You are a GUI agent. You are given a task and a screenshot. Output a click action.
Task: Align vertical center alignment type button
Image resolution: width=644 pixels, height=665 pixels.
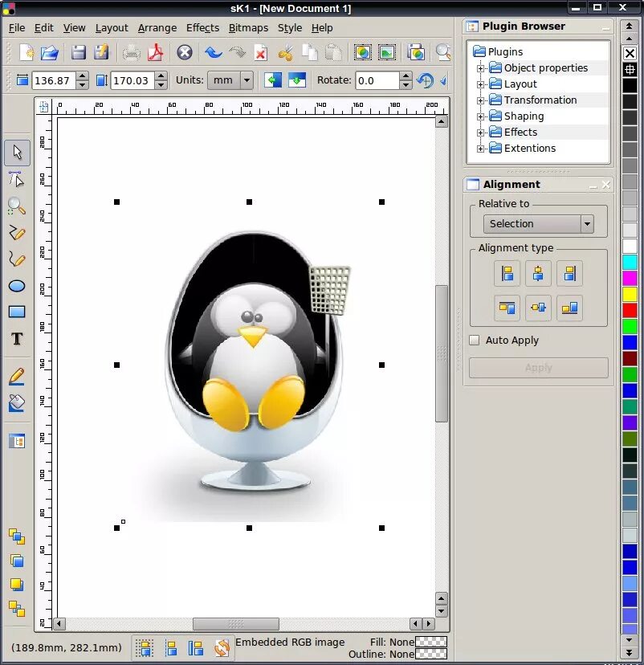[538, 308]
